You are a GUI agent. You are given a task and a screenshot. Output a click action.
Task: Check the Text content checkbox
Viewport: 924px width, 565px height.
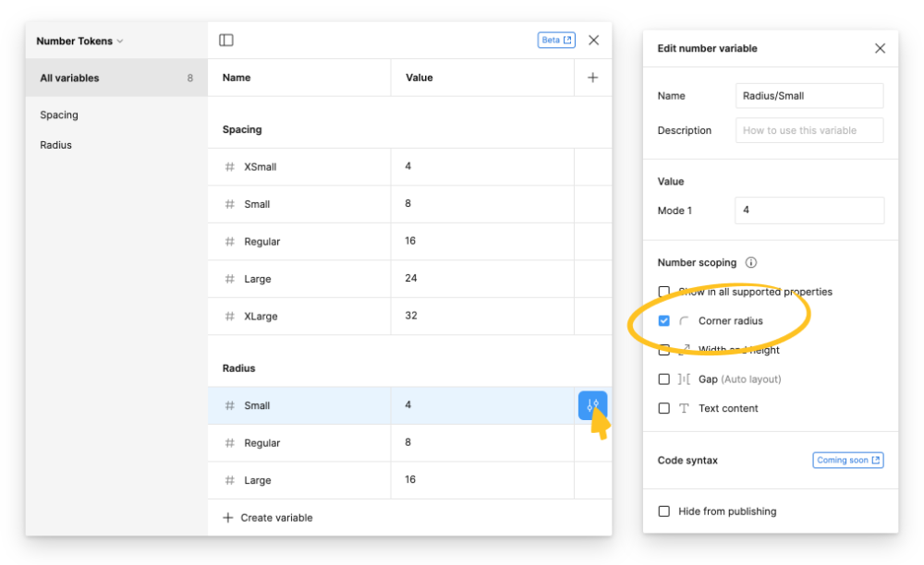tap(663, 408)
